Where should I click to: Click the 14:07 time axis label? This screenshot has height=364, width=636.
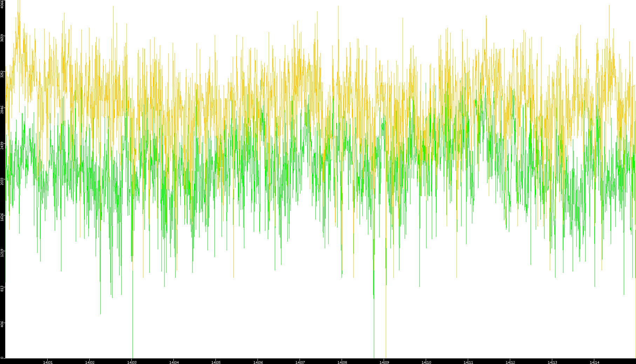300,362
